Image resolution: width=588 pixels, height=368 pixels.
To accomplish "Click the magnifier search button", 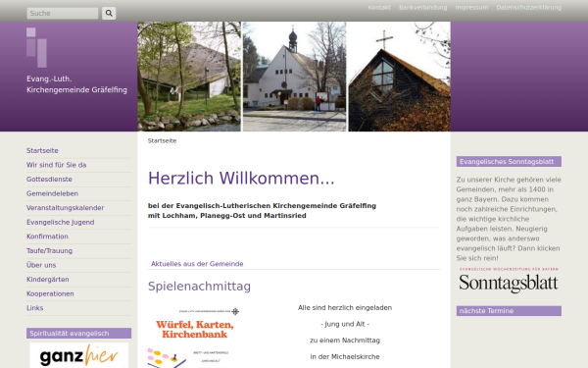I will tap(109, 13).
